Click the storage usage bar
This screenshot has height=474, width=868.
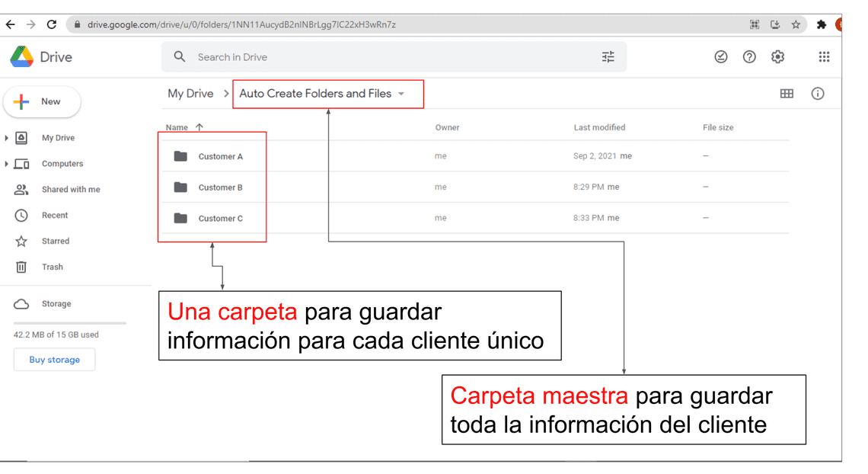[69, 323]
